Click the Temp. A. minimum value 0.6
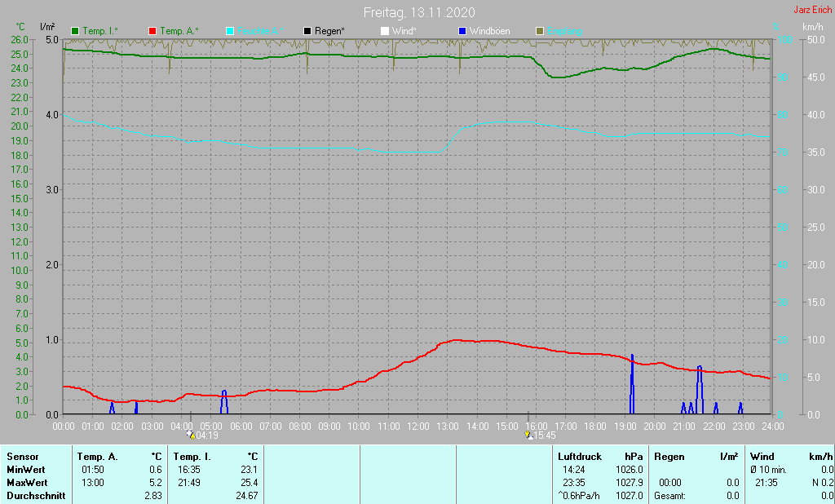The height and width of the screenshot is (504, 835). (156, 470)
